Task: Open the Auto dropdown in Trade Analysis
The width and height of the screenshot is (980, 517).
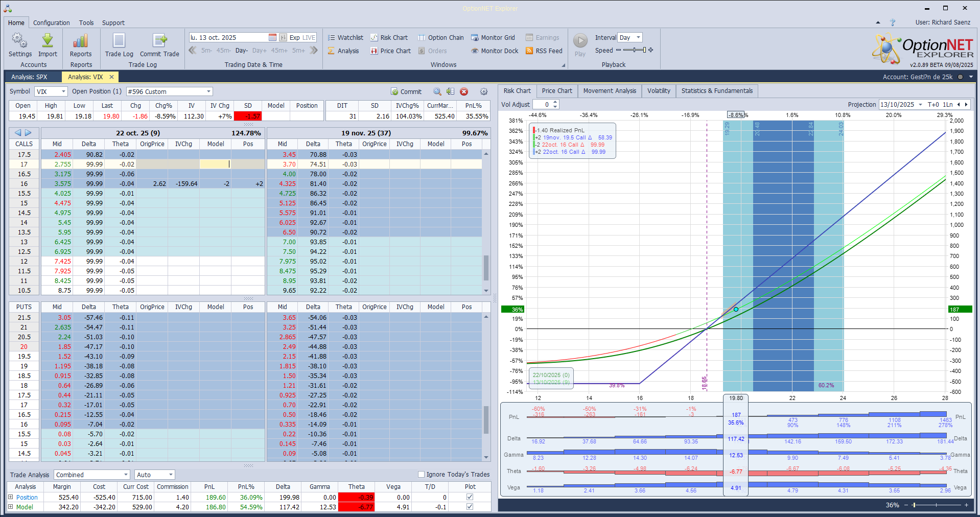Action: (171, 475)
